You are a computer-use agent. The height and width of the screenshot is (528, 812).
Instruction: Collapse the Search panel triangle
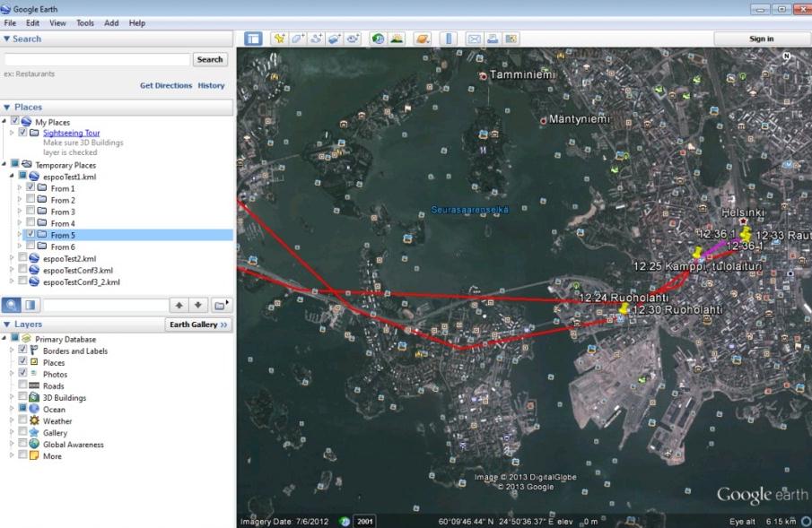click(x=7, y=39)
